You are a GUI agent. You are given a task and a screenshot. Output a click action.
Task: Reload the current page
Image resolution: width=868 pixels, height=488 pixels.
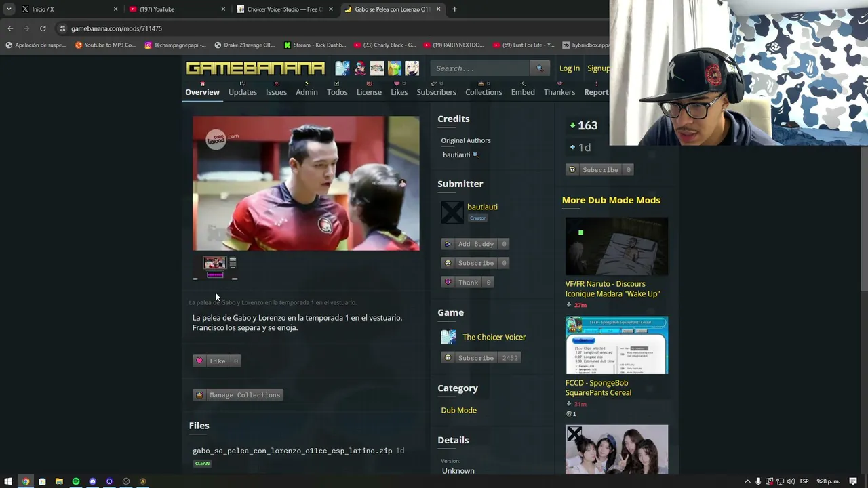[x=43, y=28]
